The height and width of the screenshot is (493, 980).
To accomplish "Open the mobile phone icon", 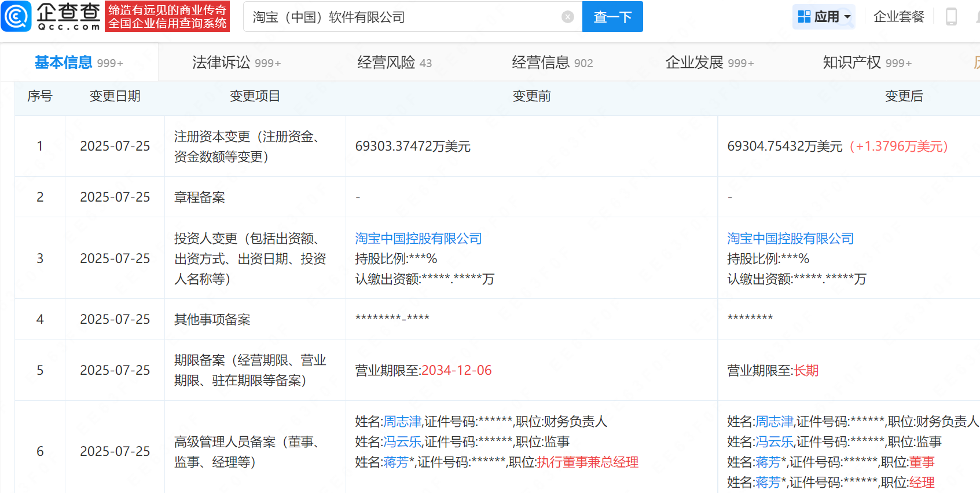I will coord(951,16).
